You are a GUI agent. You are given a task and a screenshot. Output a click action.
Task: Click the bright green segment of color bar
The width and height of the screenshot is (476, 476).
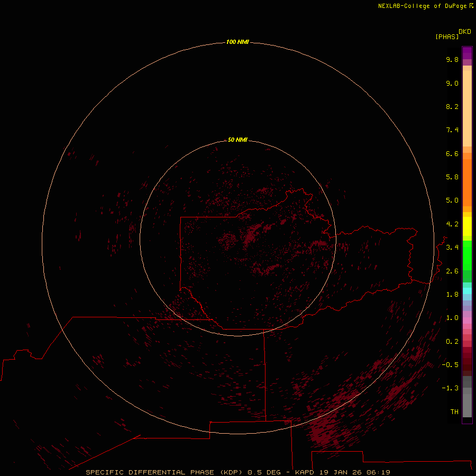click(467, 255)
